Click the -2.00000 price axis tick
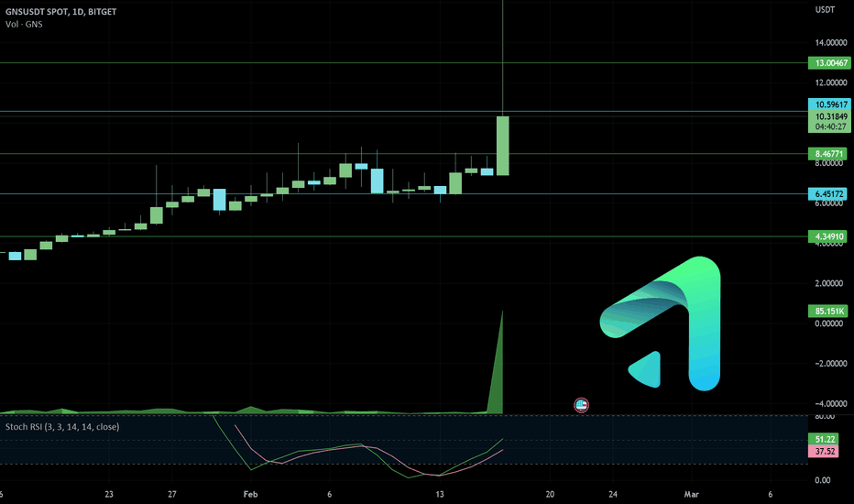 tap(830, 364)
